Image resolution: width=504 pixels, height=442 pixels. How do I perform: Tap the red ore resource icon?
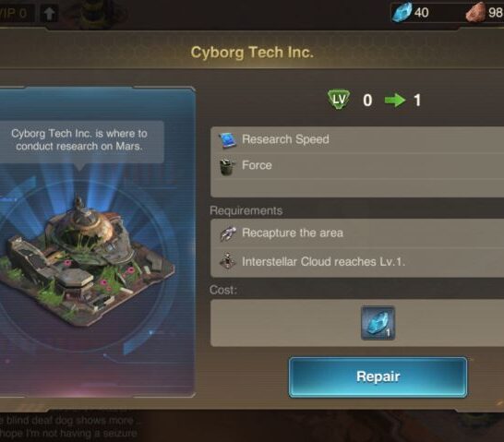(x=476, y=12)
